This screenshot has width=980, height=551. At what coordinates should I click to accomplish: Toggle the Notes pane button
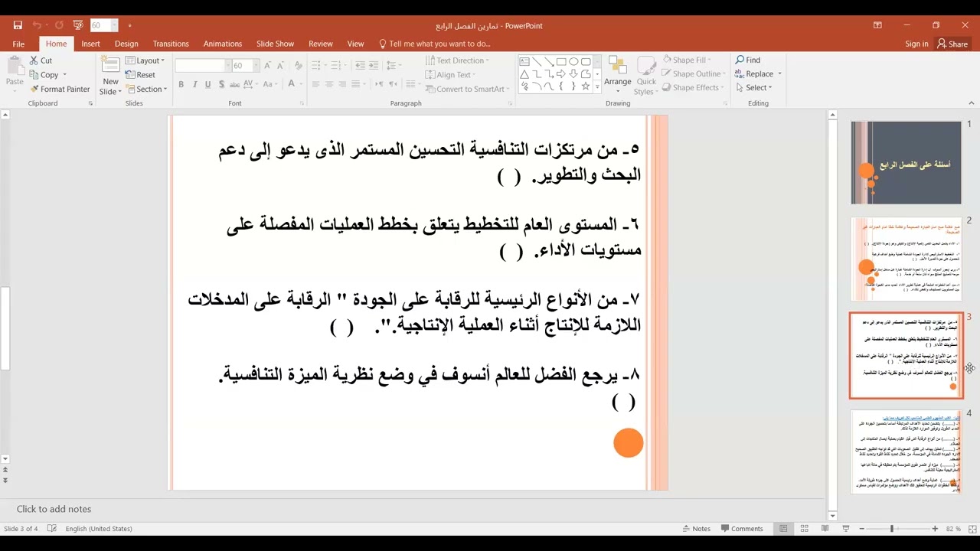(697, 529)
